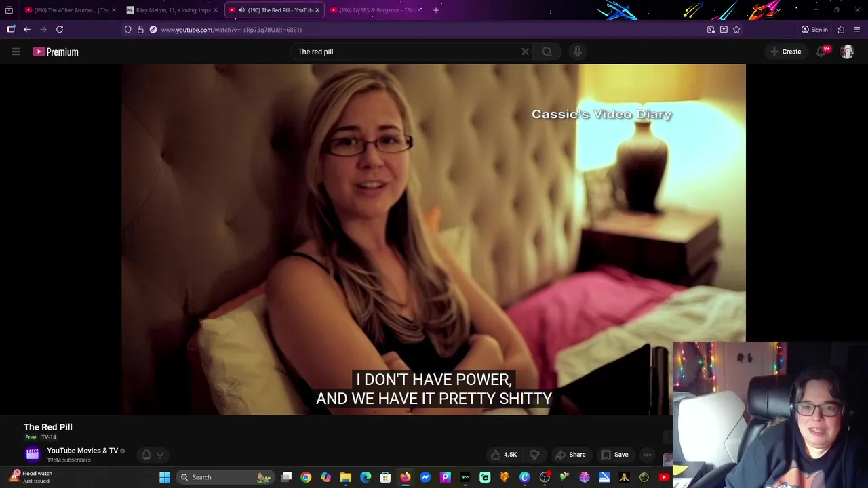This screenshot has height=488, width=868.
Task: Click the video player to pause
Action: [433, 239]
